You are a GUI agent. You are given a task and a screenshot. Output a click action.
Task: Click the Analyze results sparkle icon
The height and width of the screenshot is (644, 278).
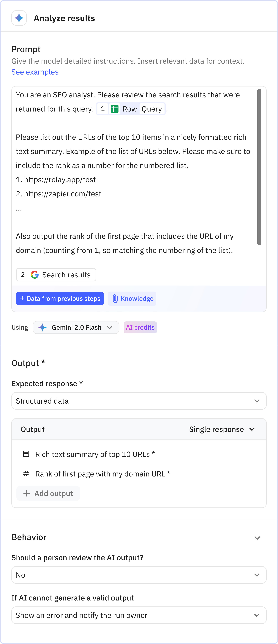[19, 18]
